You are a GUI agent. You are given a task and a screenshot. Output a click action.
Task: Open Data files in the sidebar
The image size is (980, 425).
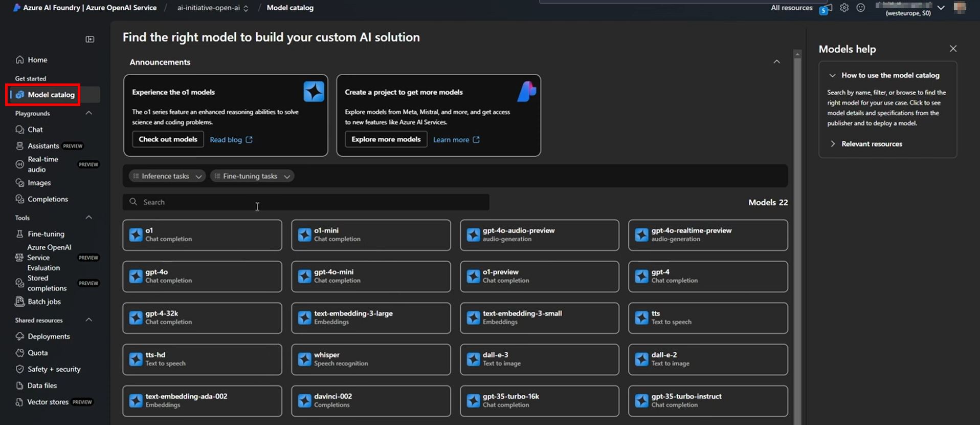point(42,386)
